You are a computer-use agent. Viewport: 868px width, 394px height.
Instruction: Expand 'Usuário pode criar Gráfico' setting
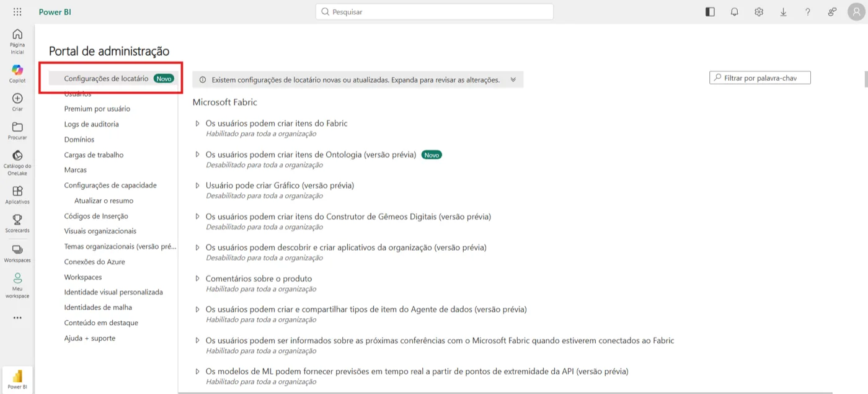pos(198,186)
